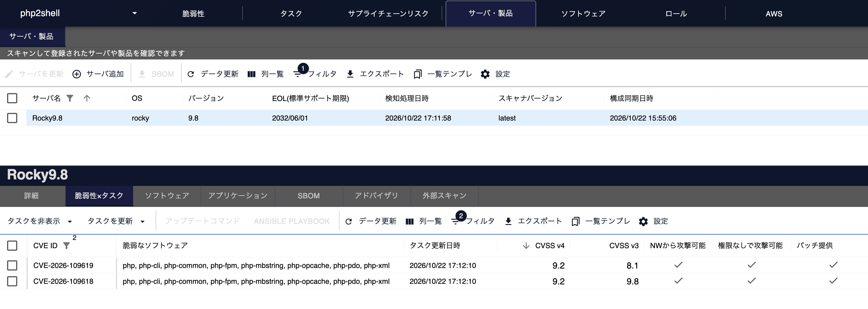Click the funnel icon beside CVE ID
This screenshot has width=868, height=309.
(x=66, y=246)
